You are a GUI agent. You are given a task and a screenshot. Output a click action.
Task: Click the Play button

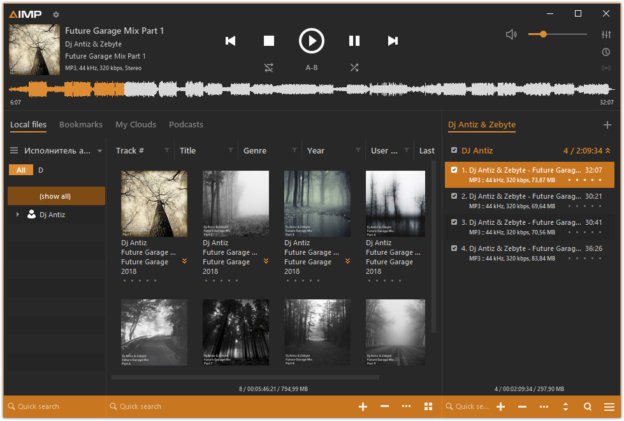tap(311, 41)
